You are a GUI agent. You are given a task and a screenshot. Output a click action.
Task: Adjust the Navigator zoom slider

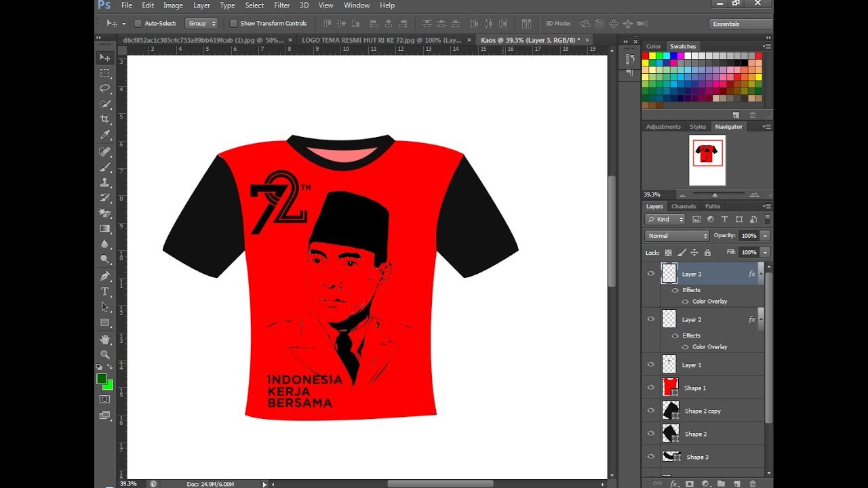(714, 195)
